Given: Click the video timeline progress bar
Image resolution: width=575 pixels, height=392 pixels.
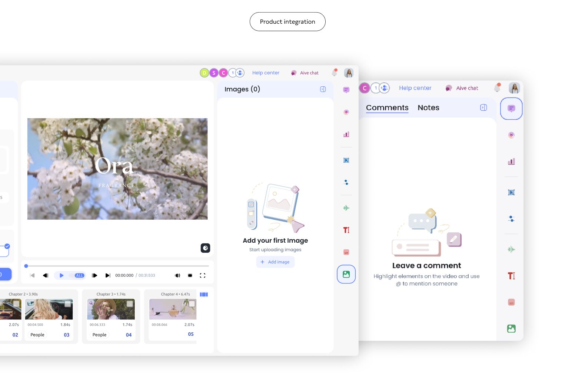Looking at the screenshot, I should point(117,266).
